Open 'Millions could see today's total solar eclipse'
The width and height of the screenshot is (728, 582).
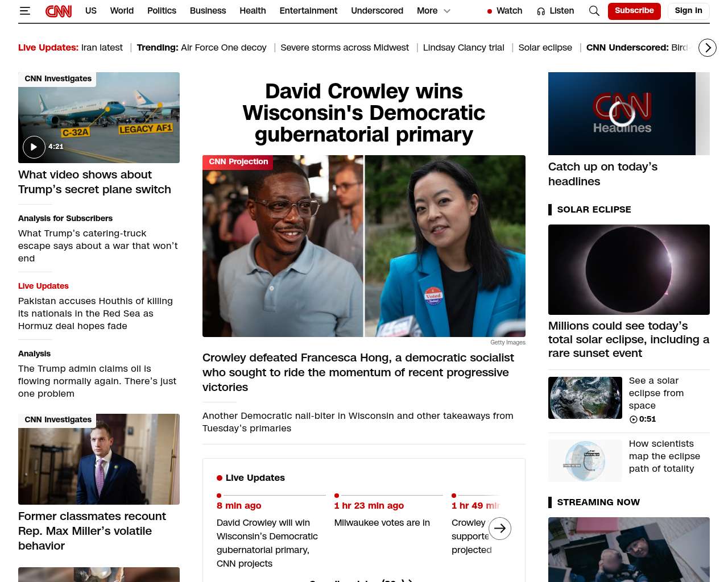[x=628, y=339]
